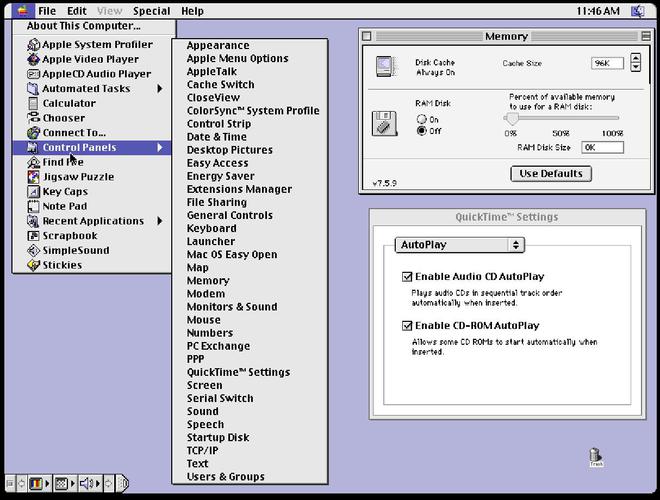
Task: Open Note Pad from the Apple menu
Action: (91, 206)
